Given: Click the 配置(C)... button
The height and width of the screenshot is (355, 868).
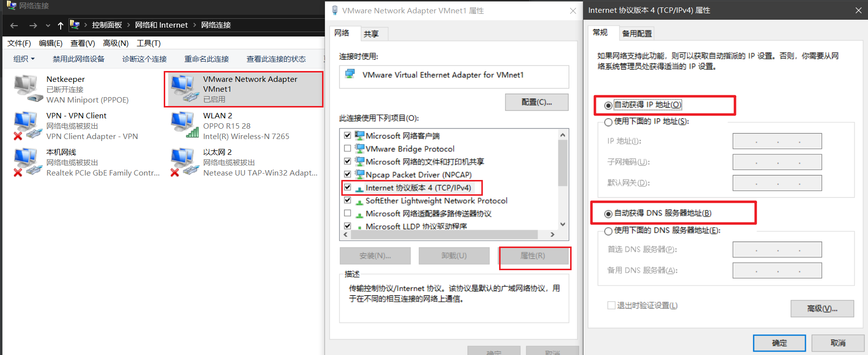Looking at the screenshot, I should 537,102.
